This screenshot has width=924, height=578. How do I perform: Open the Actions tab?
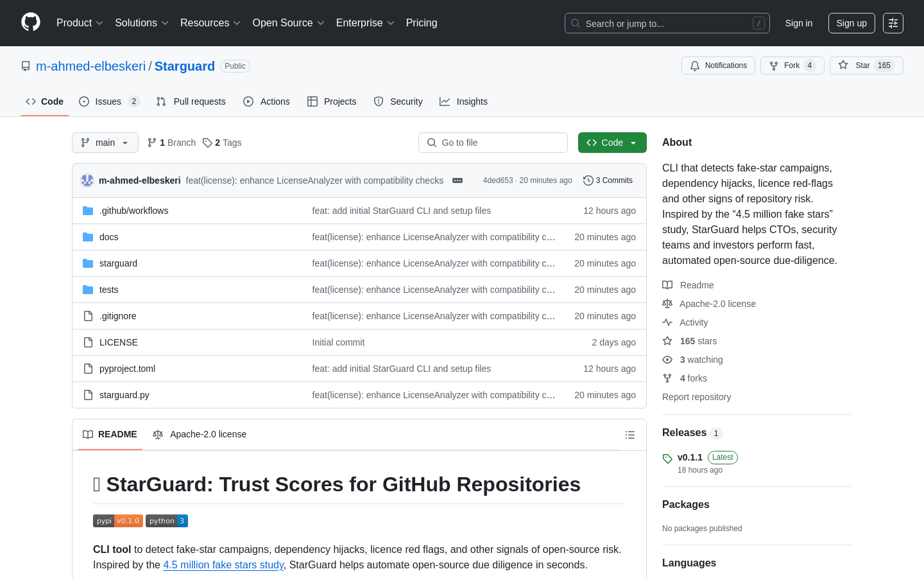point(267,101)
